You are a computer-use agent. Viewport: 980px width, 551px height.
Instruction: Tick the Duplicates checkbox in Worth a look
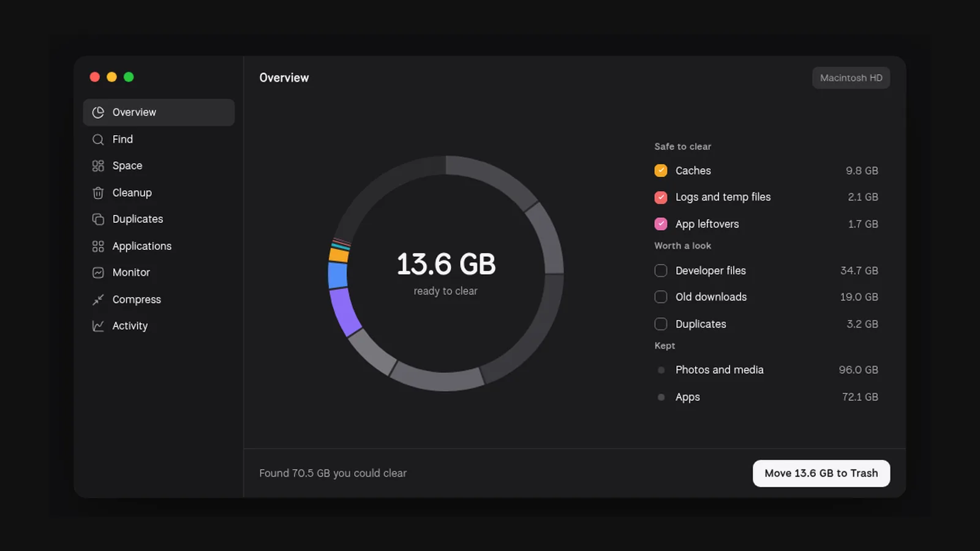pos(661,324)
